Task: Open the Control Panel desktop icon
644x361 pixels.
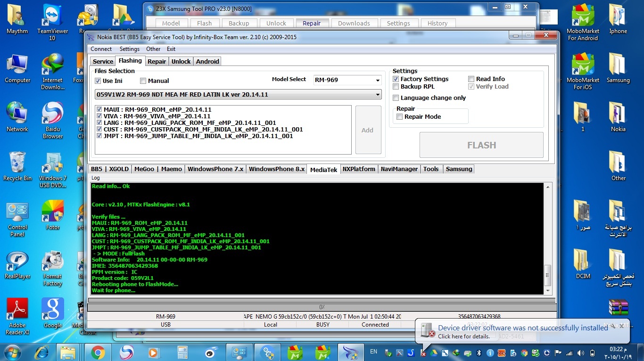Action: pyautogui.click(x=17, y=219)
